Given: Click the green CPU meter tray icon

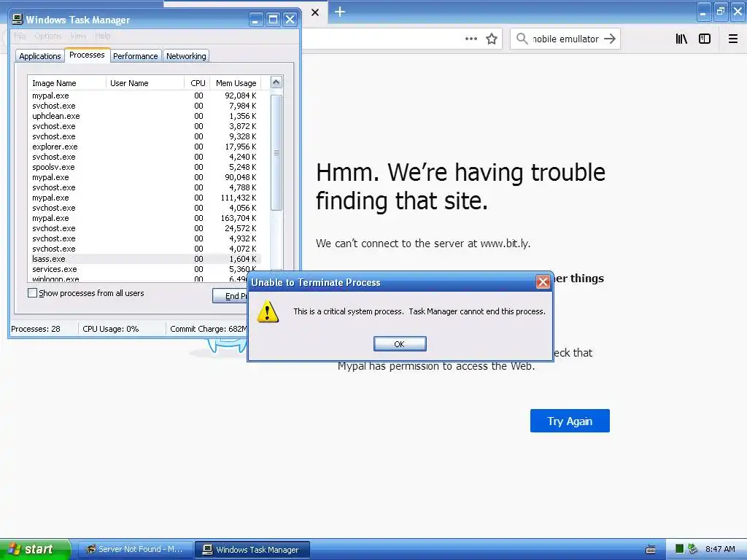Looking at the screenshot, I should click(679, 549).
